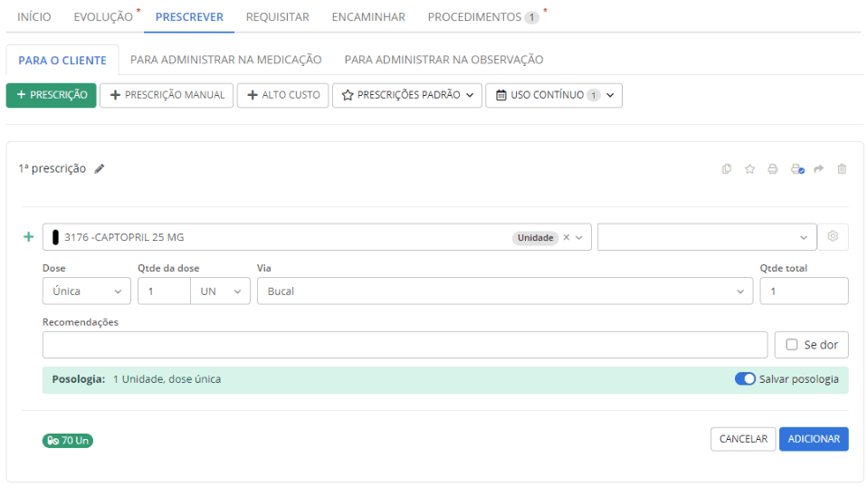
Task: Select the Para o Cliente sub-tab
Action: tap(62, 61)
